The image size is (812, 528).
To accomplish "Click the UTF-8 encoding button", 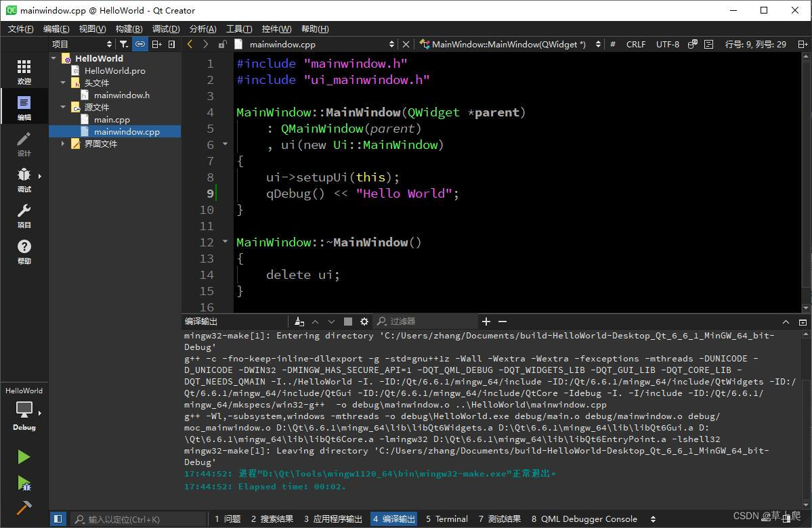I will point(668,44).
